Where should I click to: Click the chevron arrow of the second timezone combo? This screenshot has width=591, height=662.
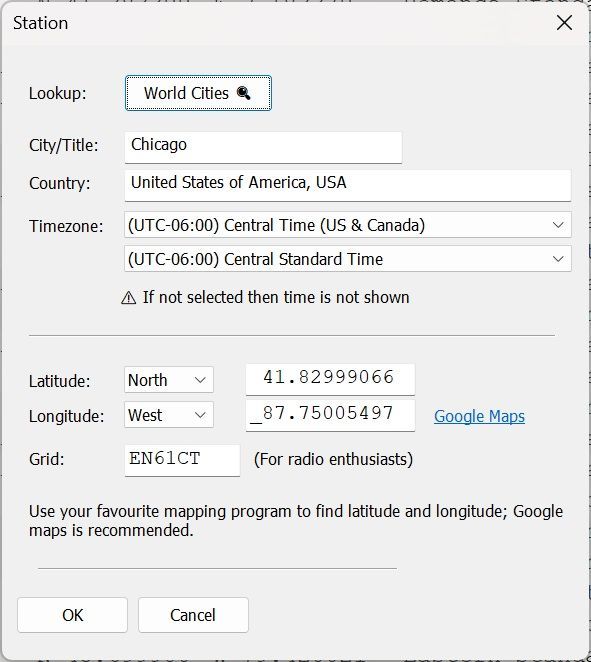click(558, 259)
